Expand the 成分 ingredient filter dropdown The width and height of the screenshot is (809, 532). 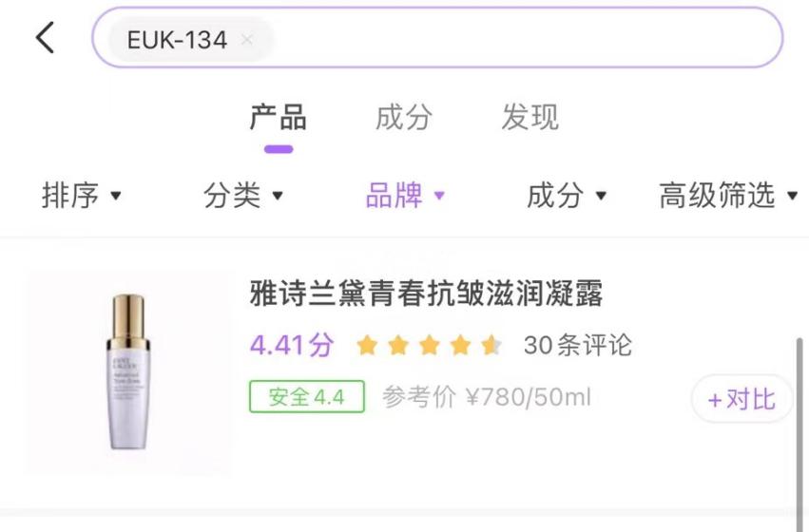tap(566, 196)
